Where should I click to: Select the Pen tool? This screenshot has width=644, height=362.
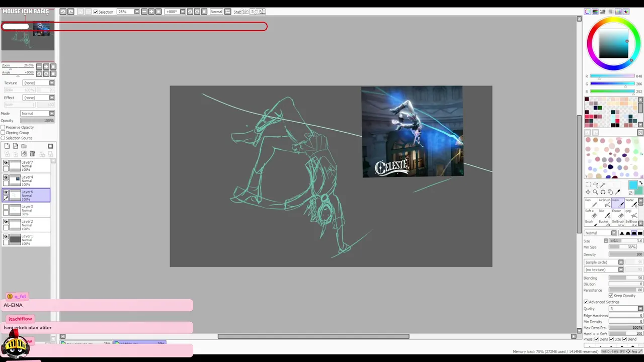tap(591, 203)
